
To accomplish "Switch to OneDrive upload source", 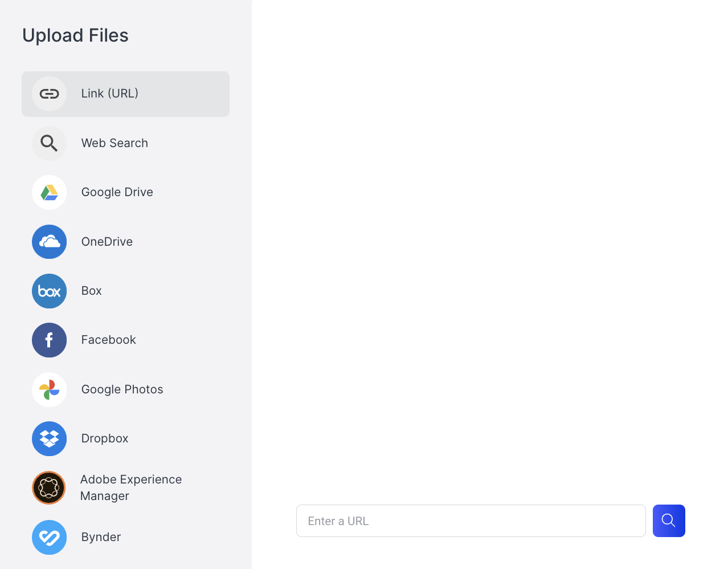I will click(x=107, y=242).
